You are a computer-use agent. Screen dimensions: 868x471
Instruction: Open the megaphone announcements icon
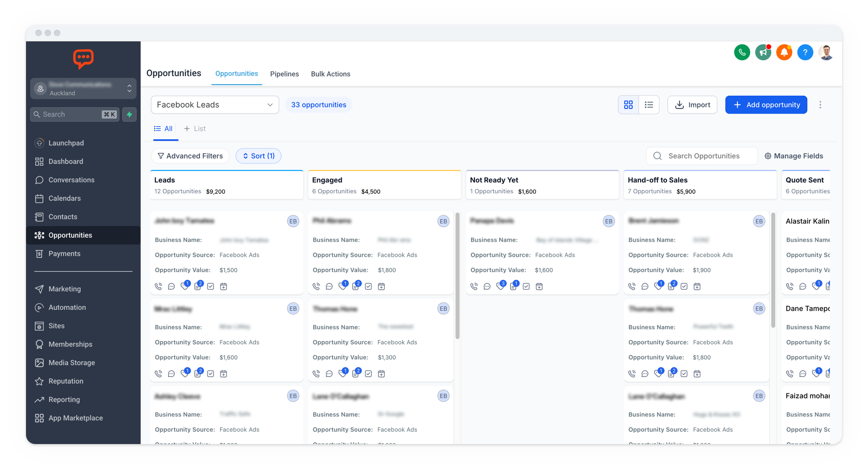763,52
